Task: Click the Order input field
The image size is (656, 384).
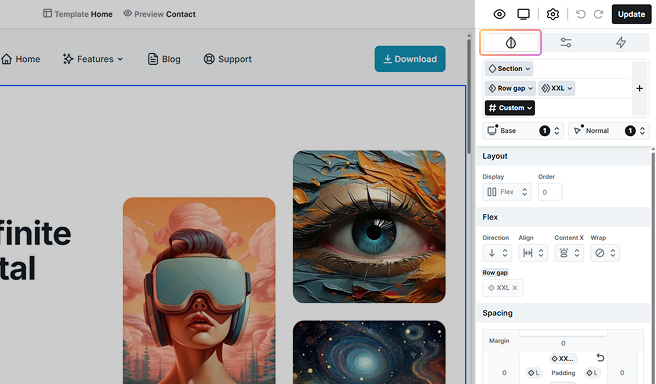Action: point(550,192)
